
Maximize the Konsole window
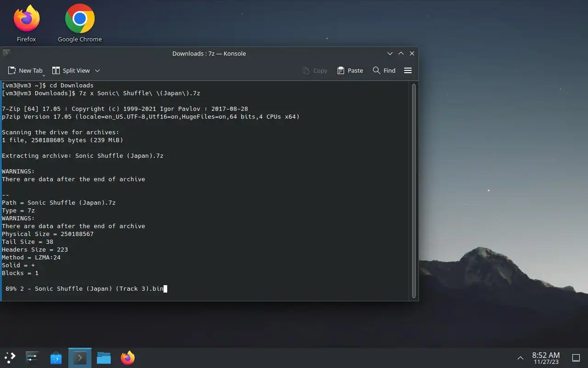pos(401,53)
